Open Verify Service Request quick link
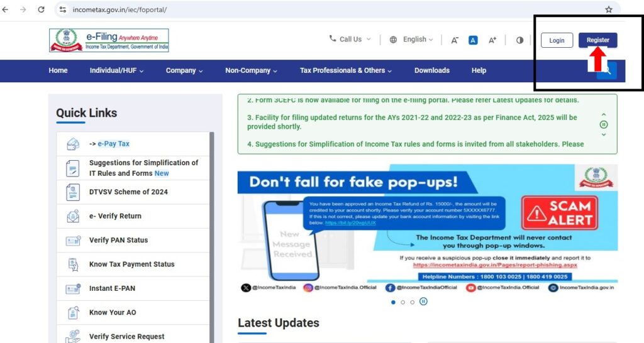 [126, 337]
